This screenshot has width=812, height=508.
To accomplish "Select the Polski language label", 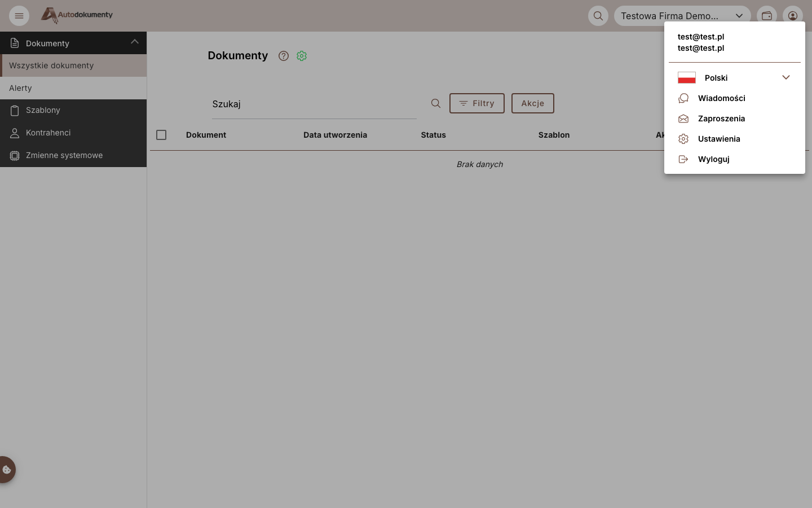I will 716,78.
